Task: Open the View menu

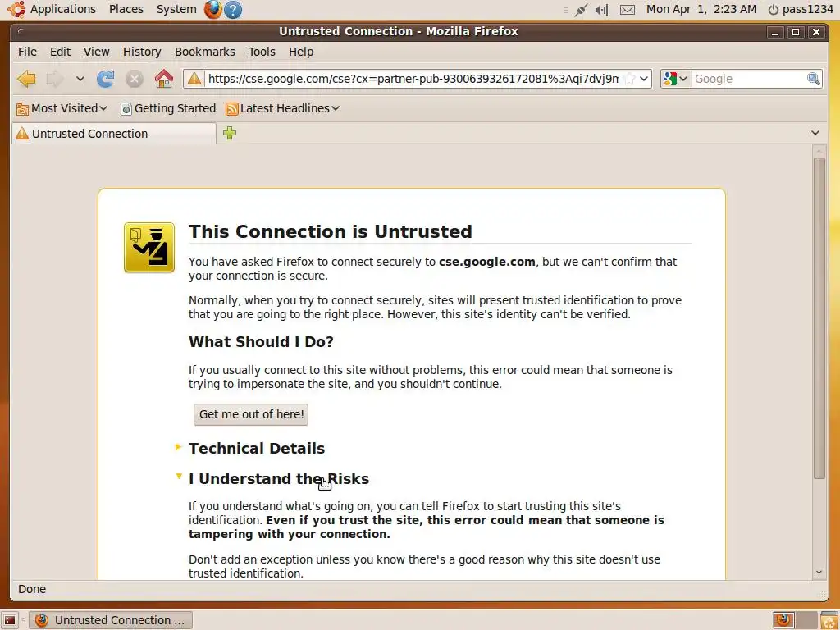Action: pos(97,52)
